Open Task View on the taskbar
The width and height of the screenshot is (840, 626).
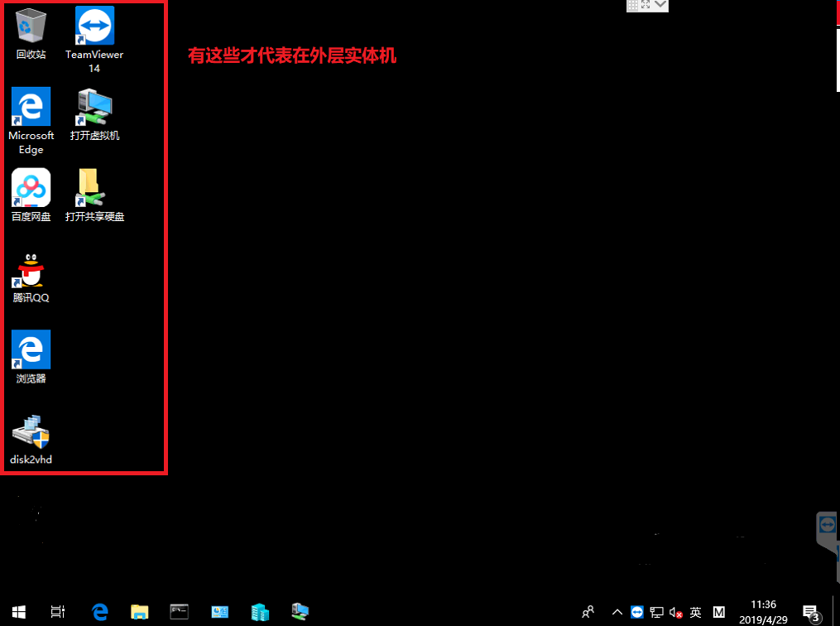58,612
